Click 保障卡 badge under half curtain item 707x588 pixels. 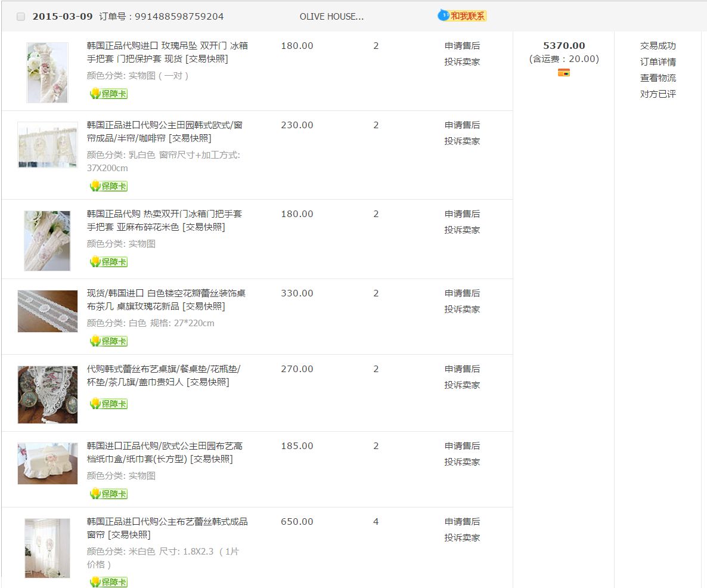pos(108,186)
